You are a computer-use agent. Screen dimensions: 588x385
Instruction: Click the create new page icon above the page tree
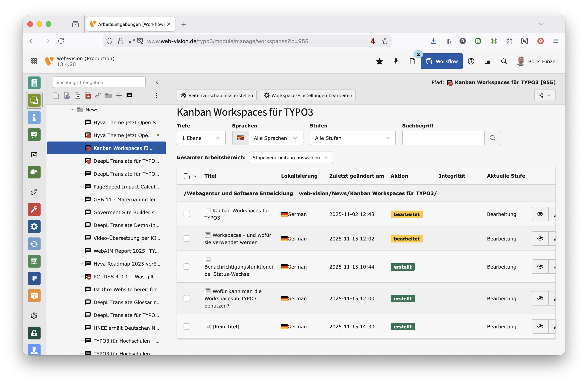(56, 95)
